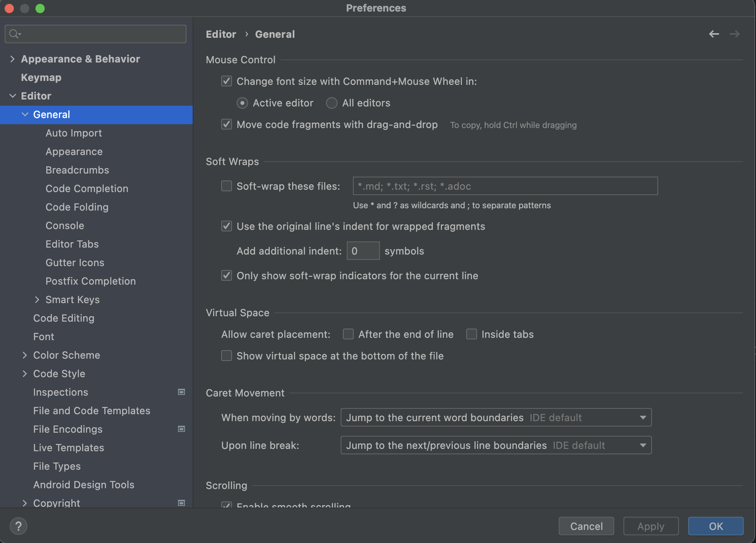Open When moving by words dropdown
Image resolution: width=756 pixels, height=543 pixels.
point(496,417)
